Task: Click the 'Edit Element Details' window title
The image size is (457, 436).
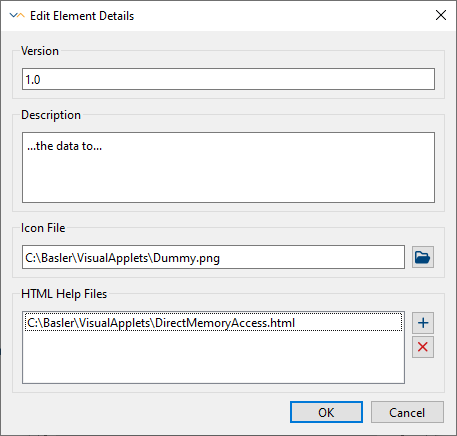Action: click(x=82, y=16)
